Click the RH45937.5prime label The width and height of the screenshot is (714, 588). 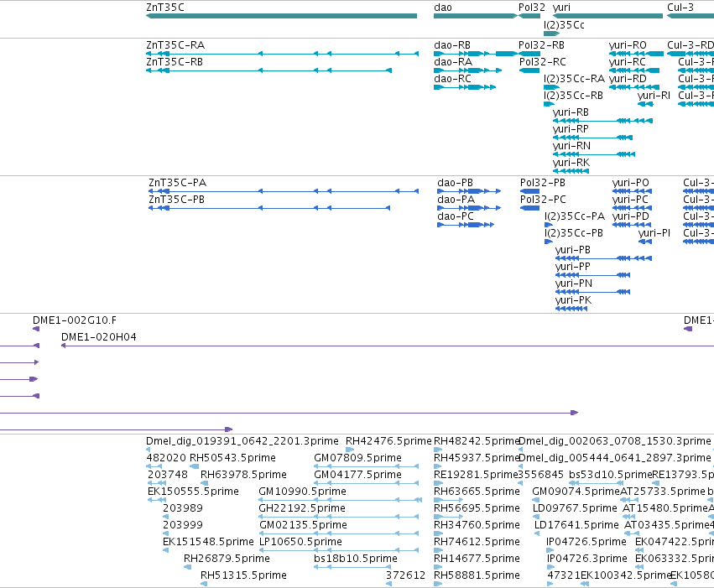tap(477, 457)
